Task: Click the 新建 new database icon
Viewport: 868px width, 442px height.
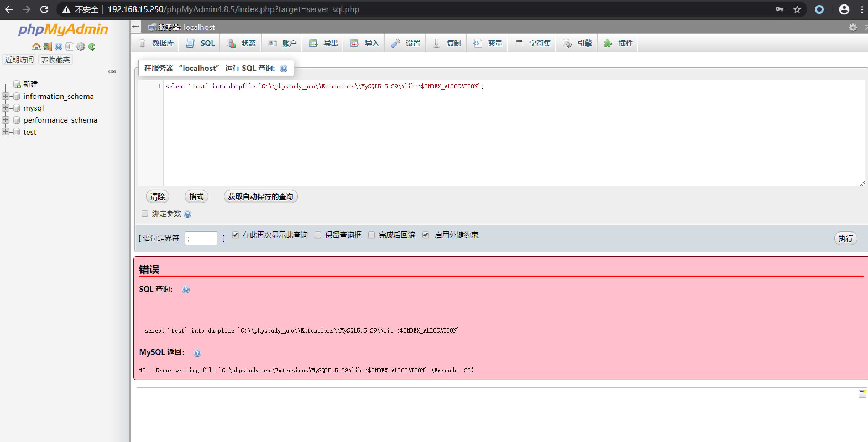Action: (x=17, y=85)
